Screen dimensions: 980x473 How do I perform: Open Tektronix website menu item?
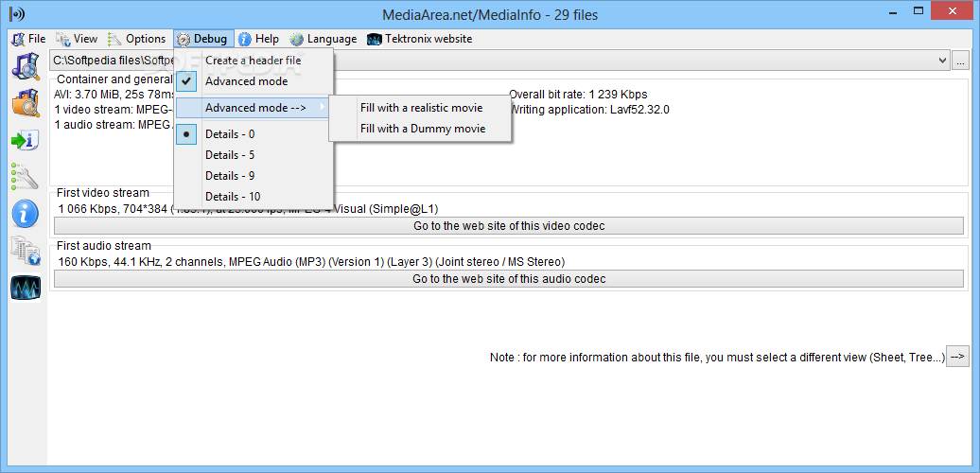[420, 39]
